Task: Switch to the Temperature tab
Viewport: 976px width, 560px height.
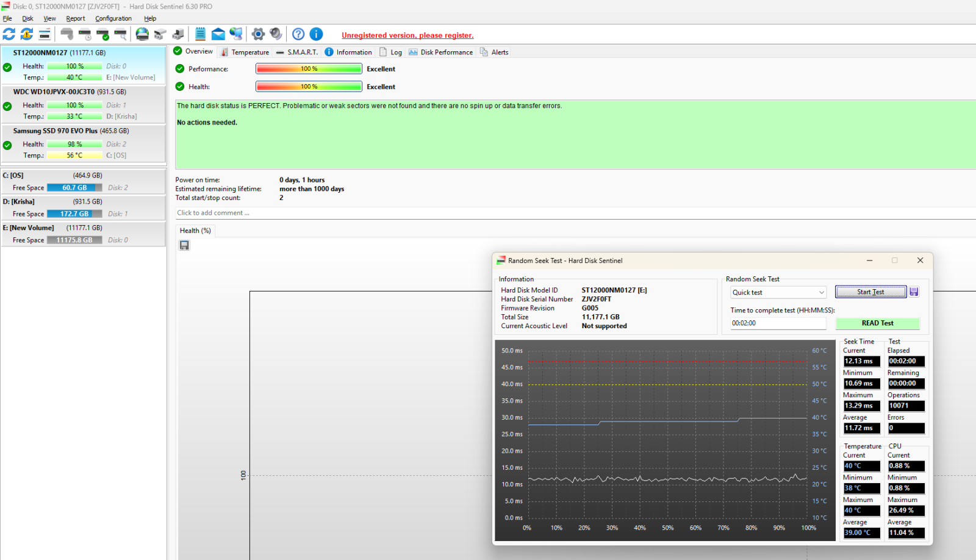Action: 245,52
